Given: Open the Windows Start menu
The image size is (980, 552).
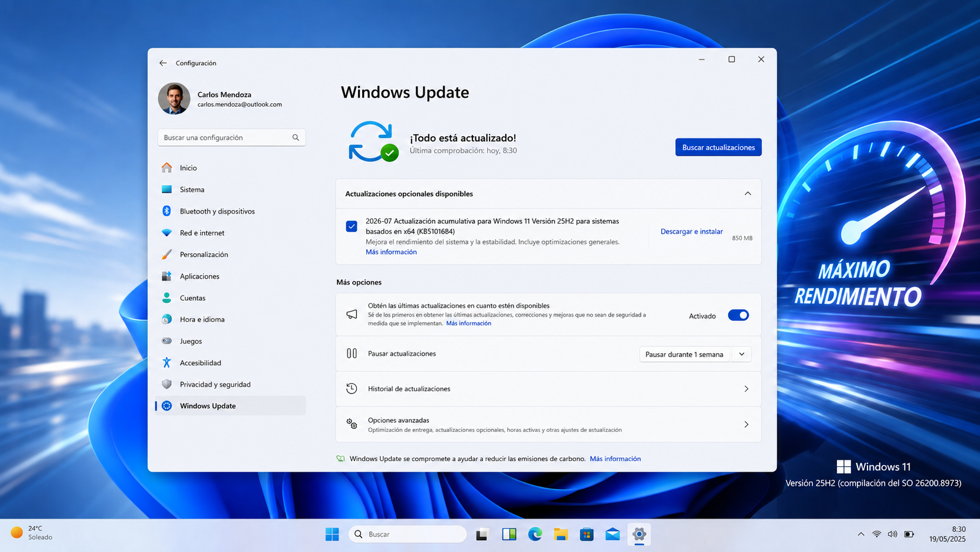Looking at the screenshot, I should (x=332, y=534).
